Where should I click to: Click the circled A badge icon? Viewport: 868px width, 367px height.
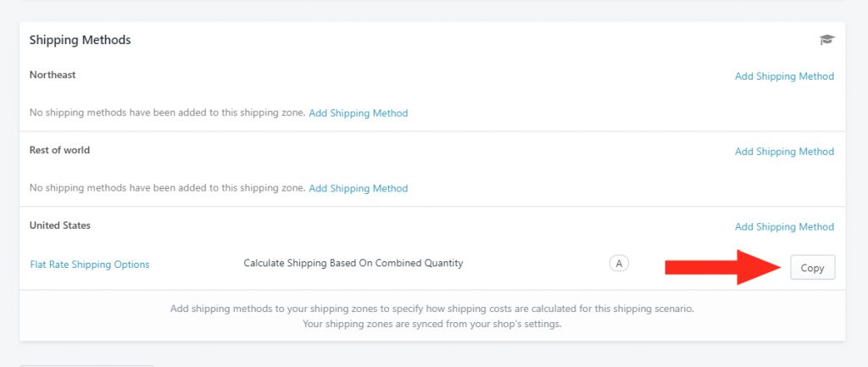pos(619,264)
